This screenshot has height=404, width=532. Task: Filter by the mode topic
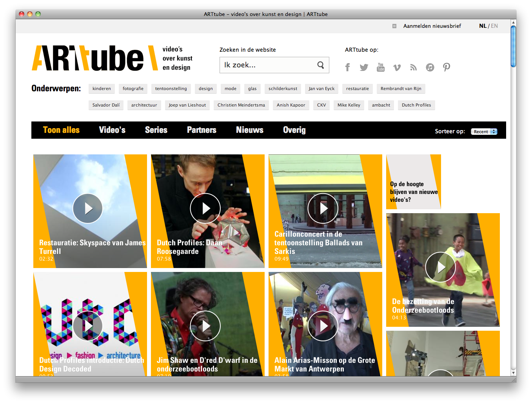point(231,89)
